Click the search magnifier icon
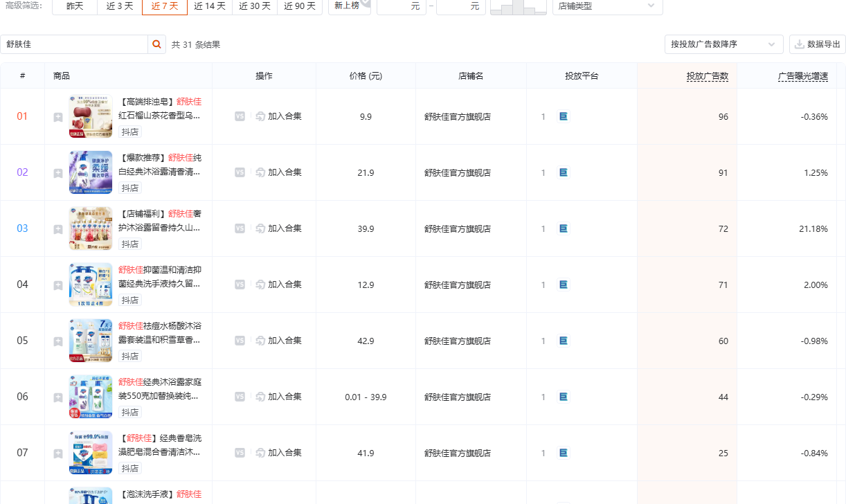846x504 pixels. click(157, 44)
